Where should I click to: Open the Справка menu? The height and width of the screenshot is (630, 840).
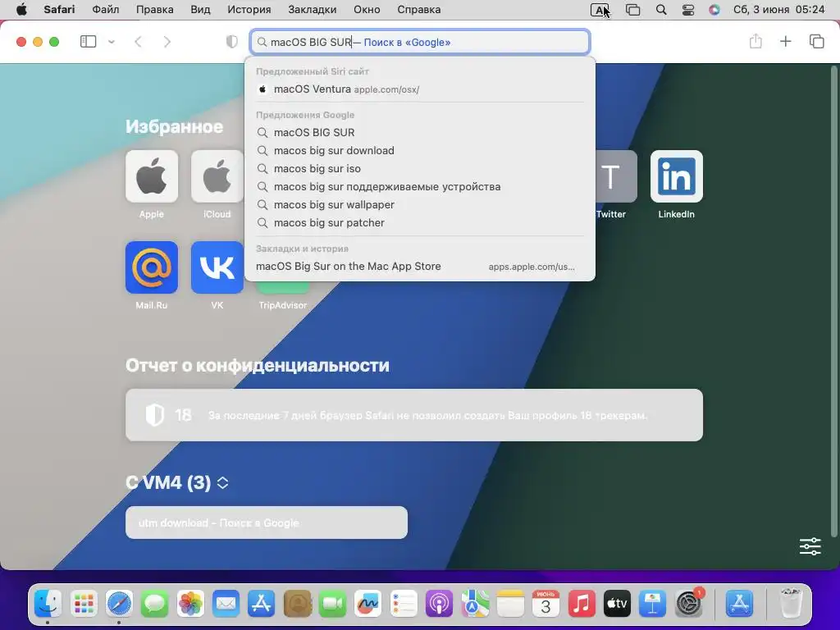(419, 10)
